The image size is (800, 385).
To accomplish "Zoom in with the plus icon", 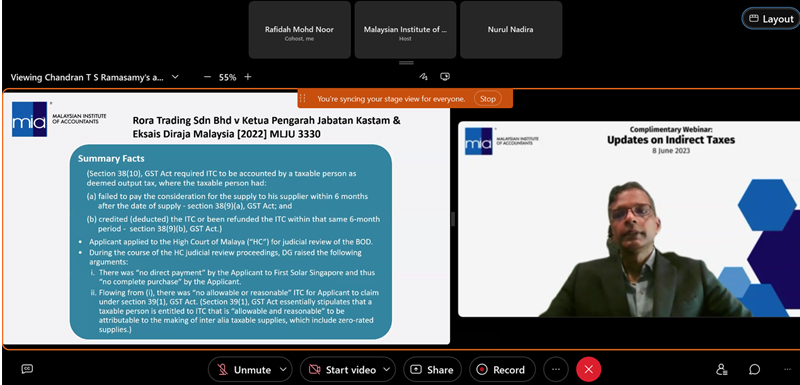I will (x=247, y=77).
